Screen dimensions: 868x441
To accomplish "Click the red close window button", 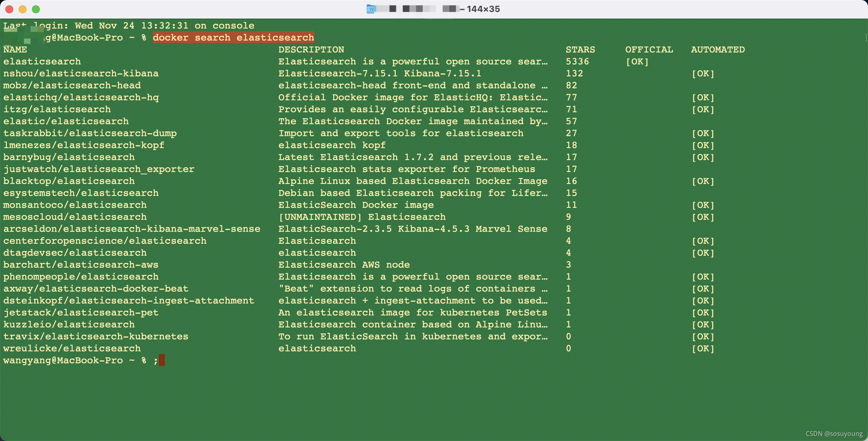I will (9, 9).
